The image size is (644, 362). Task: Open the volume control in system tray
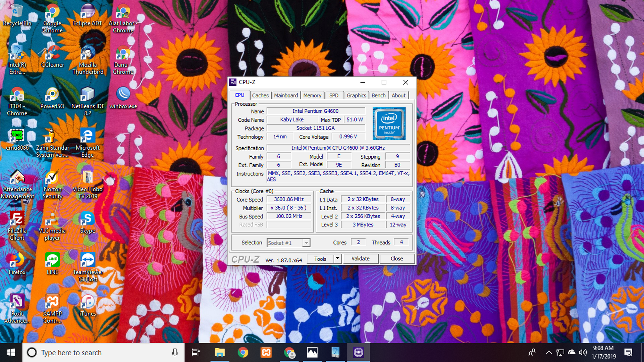click(x=583, y=352)
